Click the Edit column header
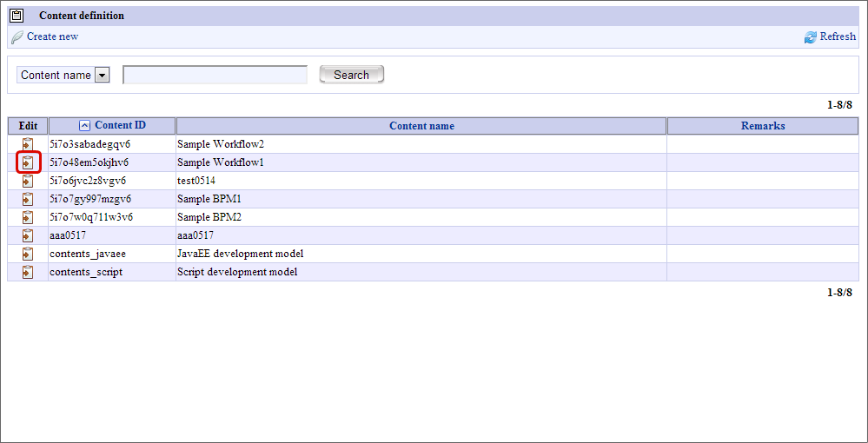Image resolution: width=868 pixels, height=443 pixels. [x=28, y=126]
